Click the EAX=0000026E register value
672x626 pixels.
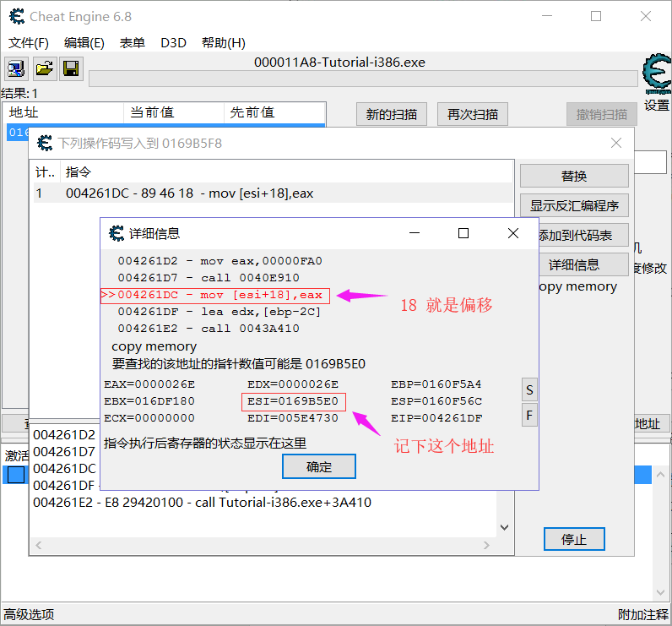(149, 384)
